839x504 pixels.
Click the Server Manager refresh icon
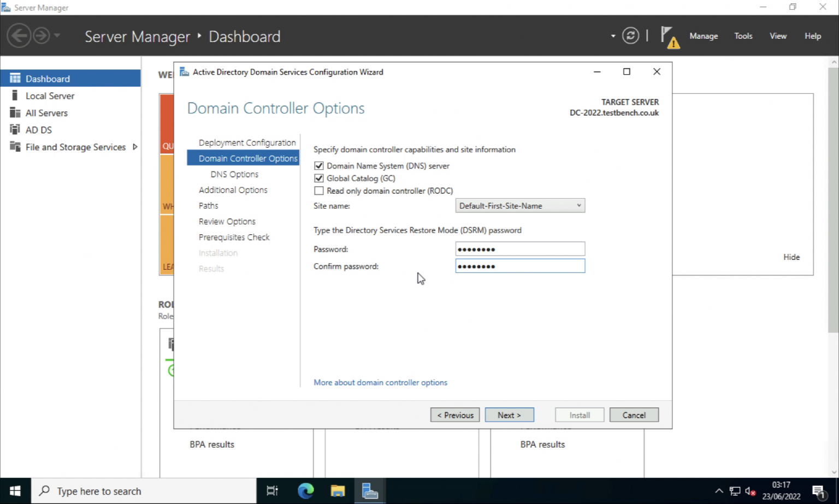[630, 36]
